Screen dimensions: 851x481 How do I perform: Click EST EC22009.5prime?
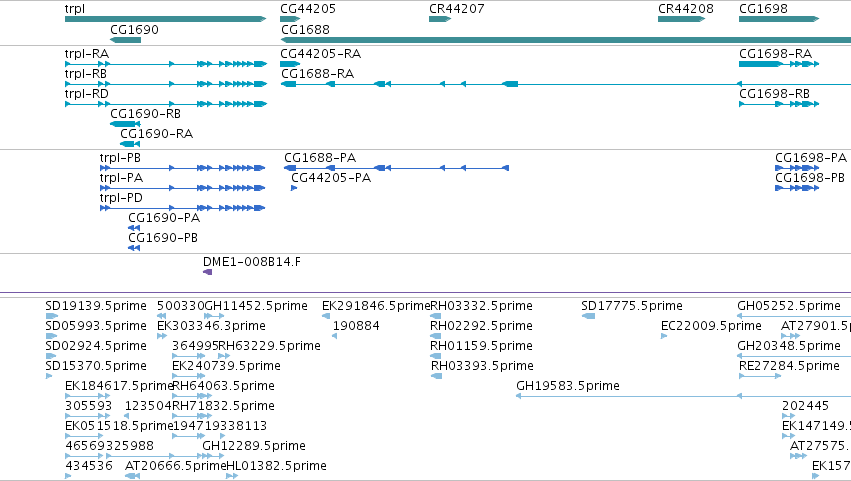(x=664, y=336)
